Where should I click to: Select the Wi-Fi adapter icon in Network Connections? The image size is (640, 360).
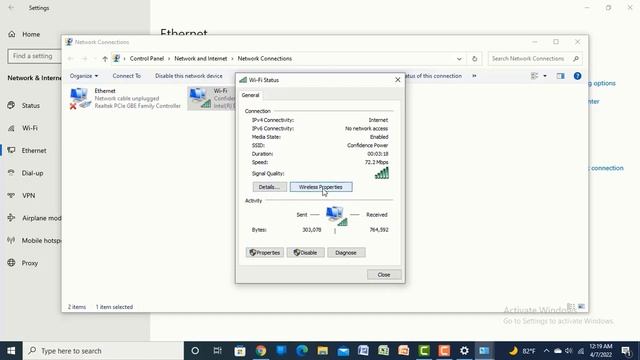(200, 98)
